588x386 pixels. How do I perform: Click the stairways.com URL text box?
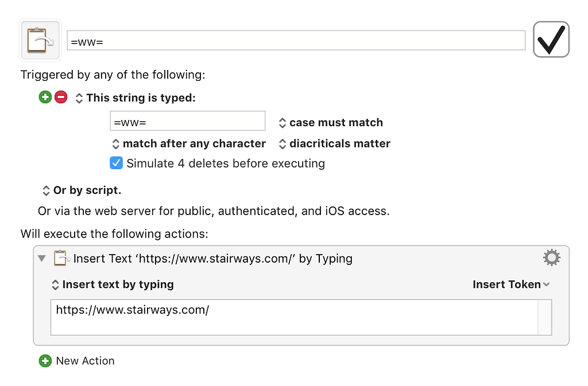294,317
